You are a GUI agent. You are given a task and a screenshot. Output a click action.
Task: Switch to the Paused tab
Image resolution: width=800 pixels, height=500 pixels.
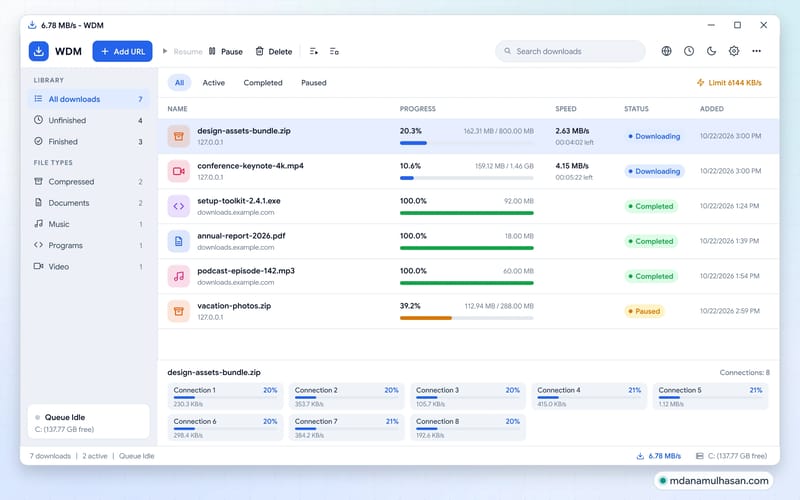coord(314,83)
